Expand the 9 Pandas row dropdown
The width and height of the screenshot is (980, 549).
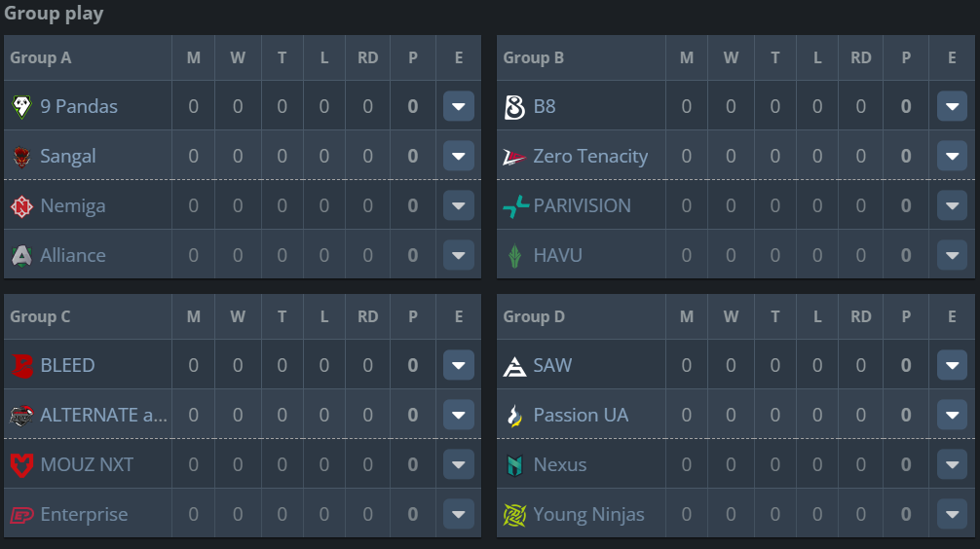(x=458, y=106)
